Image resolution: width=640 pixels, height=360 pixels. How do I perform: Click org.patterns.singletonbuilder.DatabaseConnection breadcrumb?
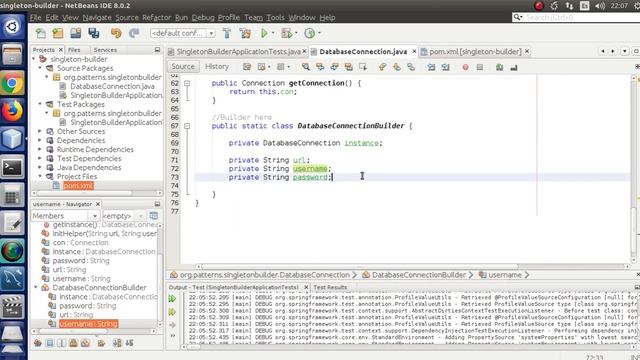[x=264, y=275]
